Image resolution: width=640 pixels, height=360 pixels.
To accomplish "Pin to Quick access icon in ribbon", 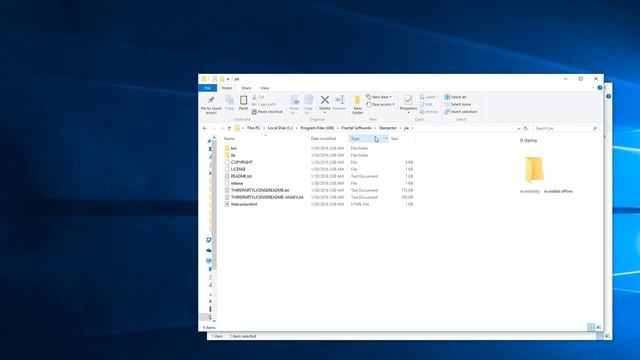I will (x=211, y=104).
